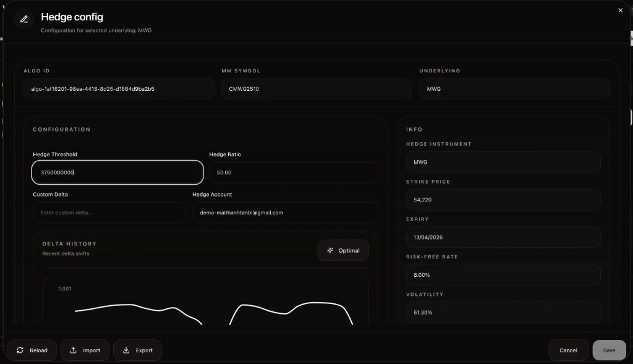This screenshot has height=364, width=633.
Task: Click the 'Configuration for selected underlying: MWG' text
Action: pos(96,30)
